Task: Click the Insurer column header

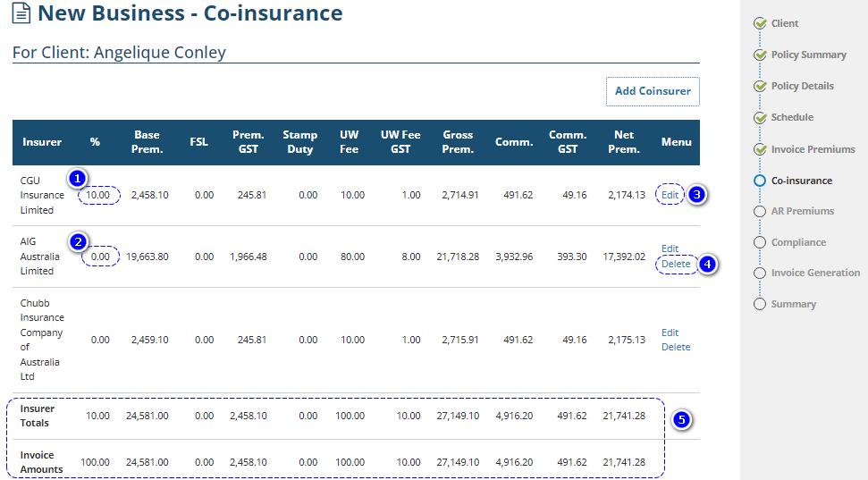Action: (42, 142)
